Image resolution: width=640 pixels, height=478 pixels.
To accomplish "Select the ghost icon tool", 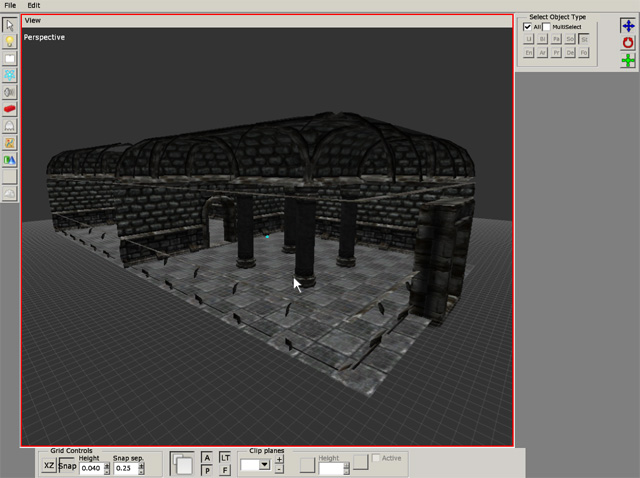I will click(x=9, y=126).
